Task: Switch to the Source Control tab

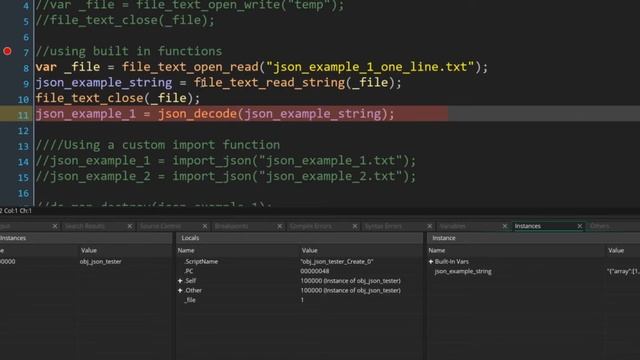Action: click(x=160, y=226)
